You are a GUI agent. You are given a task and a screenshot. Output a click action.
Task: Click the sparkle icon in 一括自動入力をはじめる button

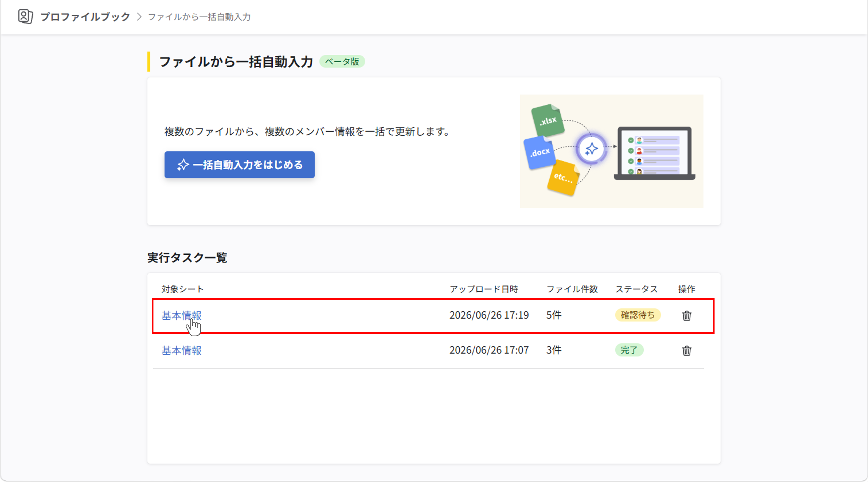click(183, 165)
